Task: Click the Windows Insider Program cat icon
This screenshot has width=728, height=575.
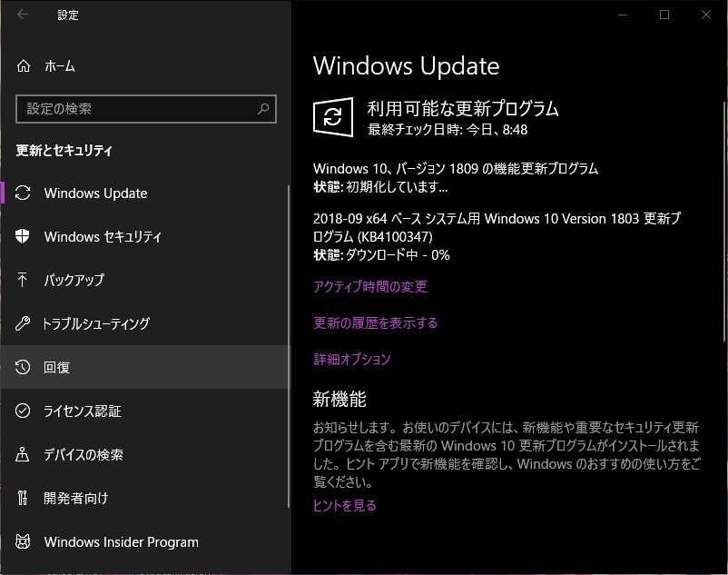Action: [23, 541]
